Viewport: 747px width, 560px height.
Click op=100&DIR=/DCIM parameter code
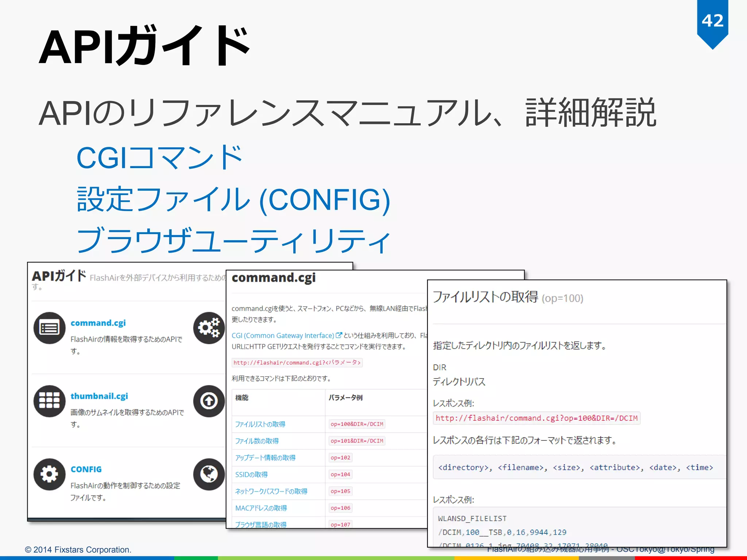(x=357, y=424)
